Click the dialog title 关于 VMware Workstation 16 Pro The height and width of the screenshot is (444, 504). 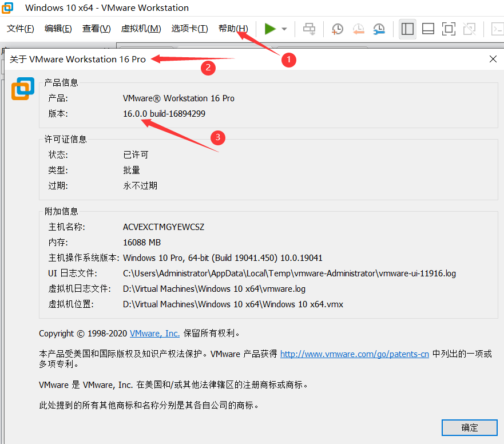78,59
